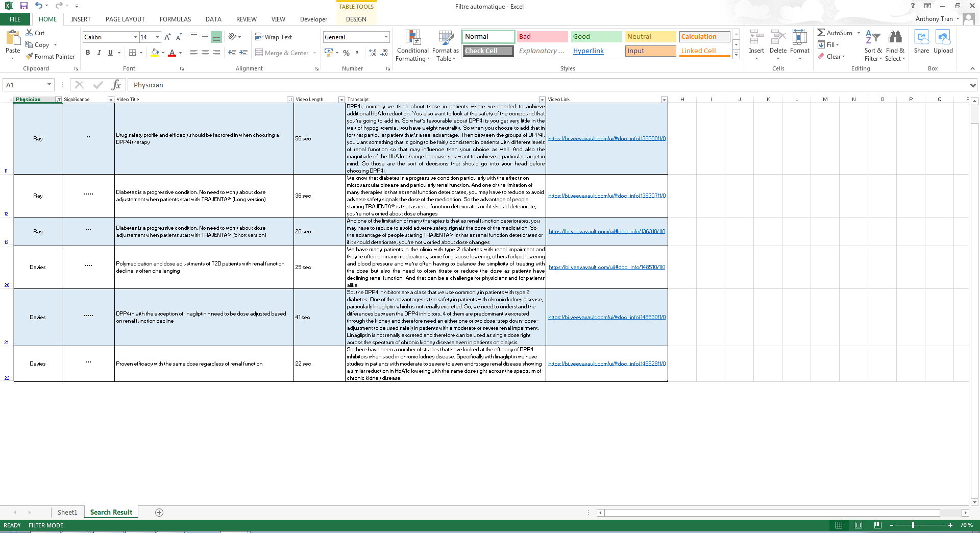Click the Save icon in quick access toolbar
The height and width of the screenshot is (533, 980).
(x=24, y=6)
